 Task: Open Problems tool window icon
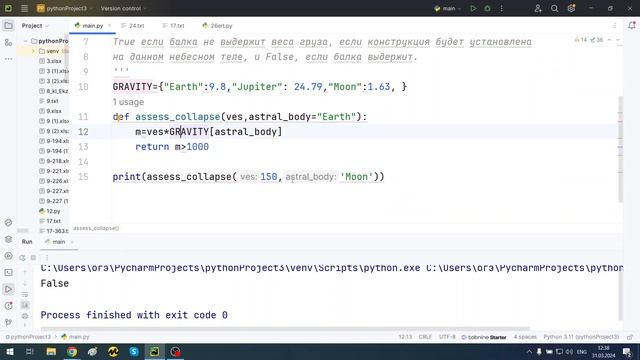coord(8,306)
